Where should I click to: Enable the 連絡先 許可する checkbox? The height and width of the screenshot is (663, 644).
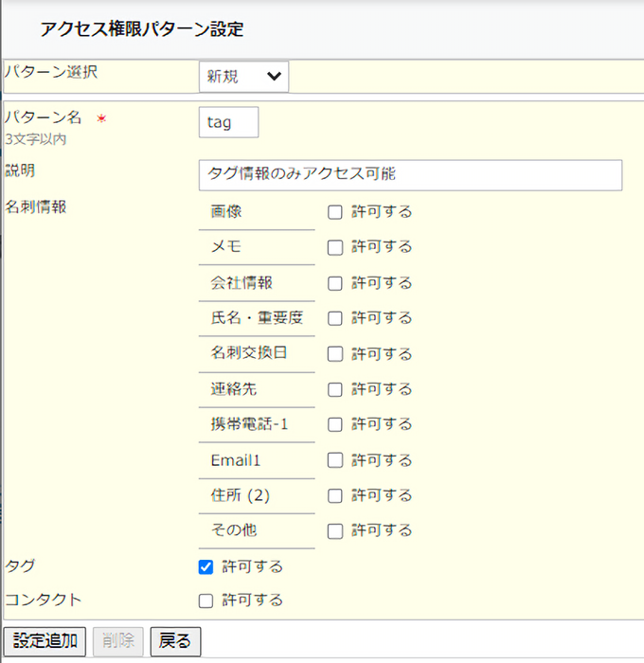coord(335,389)
